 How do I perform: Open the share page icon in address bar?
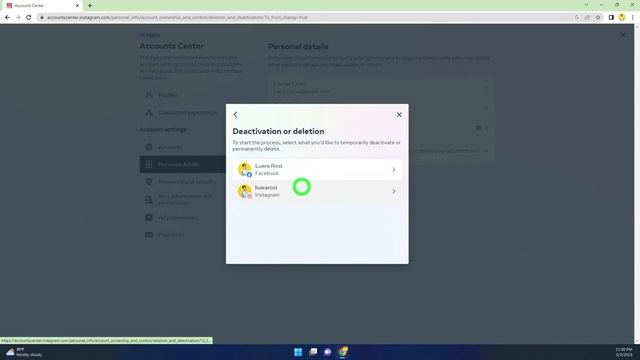[587, 18]
